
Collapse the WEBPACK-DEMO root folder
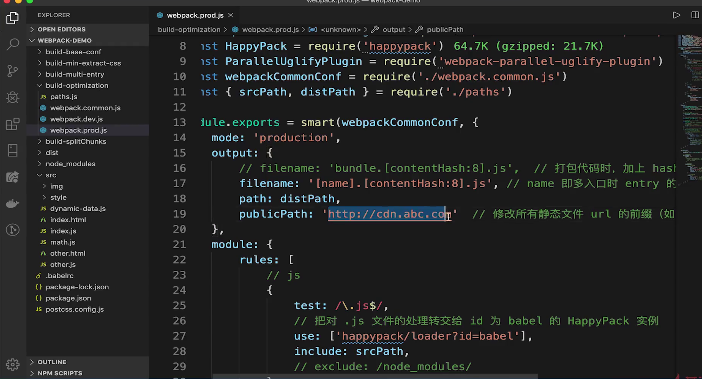pos(88,40)
